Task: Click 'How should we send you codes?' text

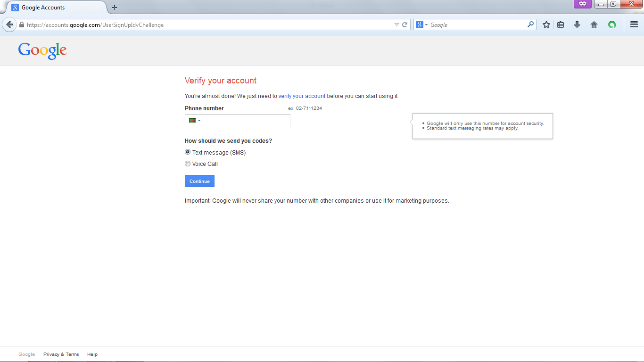Action: (228, 141)
